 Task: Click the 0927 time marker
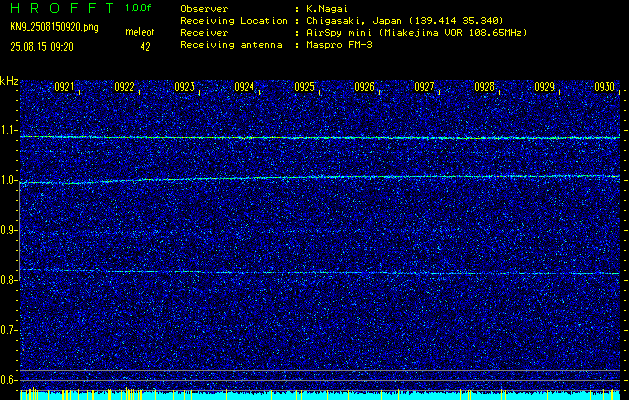(x=424, y=87)
